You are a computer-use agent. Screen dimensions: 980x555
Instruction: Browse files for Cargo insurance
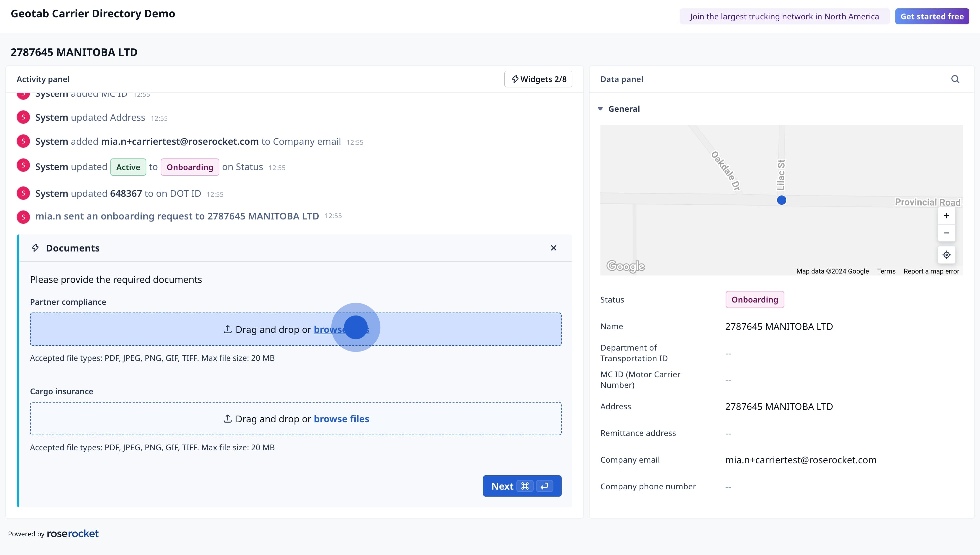coord(341,419)
